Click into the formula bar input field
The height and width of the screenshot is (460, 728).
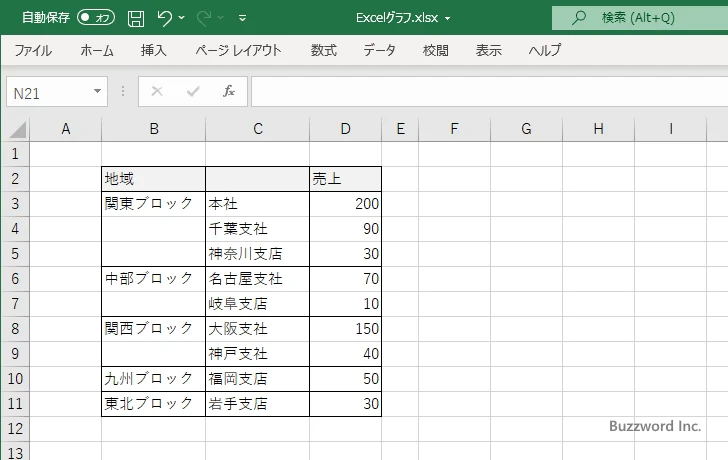(488, 91)
